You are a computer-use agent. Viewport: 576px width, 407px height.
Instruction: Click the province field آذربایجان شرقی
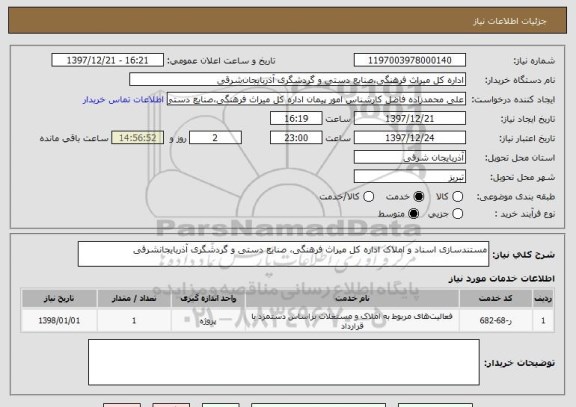point(410,157)
